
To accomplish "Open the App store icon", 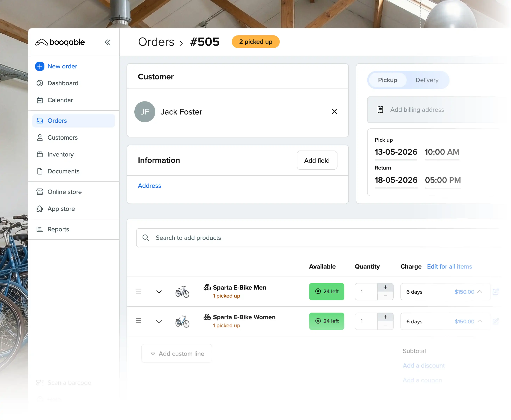I will tap(40, 209).
